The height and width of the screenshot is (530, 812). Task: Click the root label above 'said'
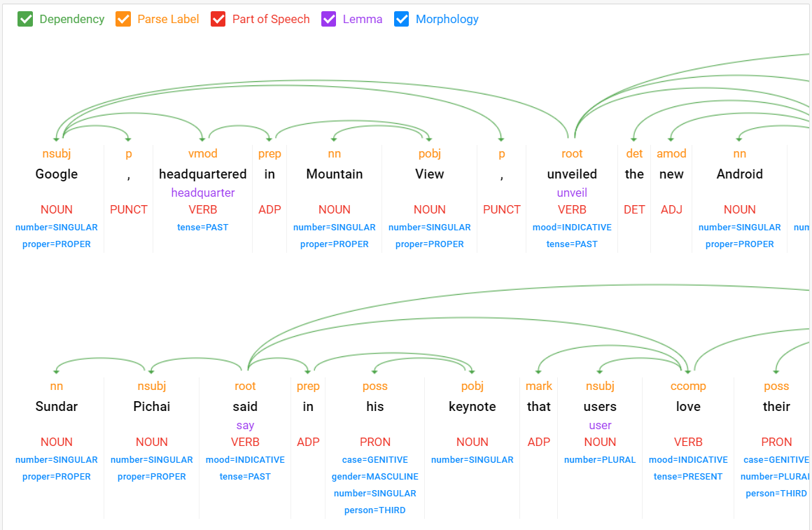(246, 386)
